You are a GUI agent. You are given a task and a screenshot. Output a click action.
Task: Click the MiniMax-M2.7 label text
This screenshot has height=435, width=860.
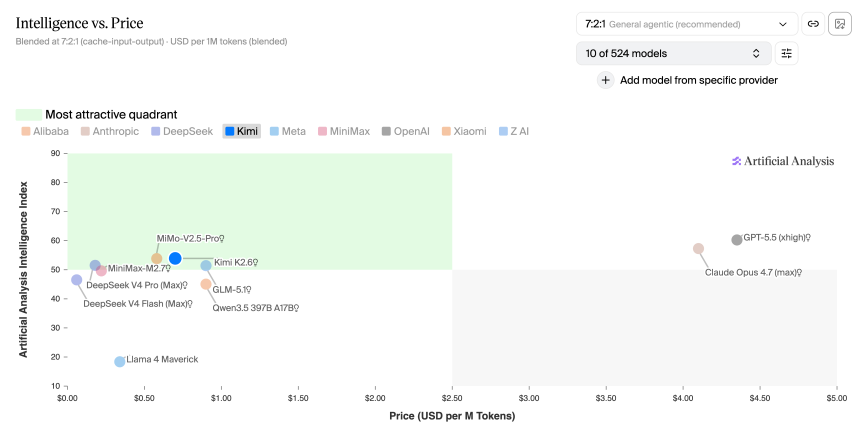139,268
